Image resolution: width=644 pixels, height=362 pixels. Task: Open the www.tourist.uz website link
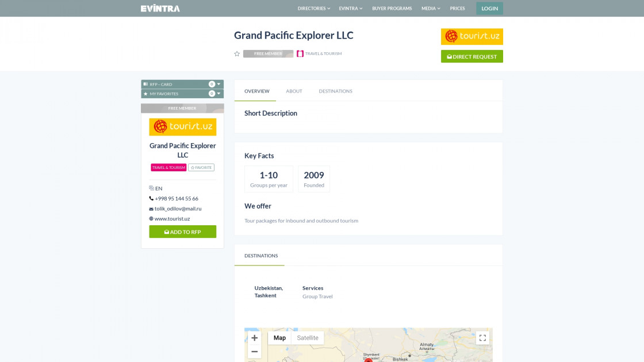171,218
